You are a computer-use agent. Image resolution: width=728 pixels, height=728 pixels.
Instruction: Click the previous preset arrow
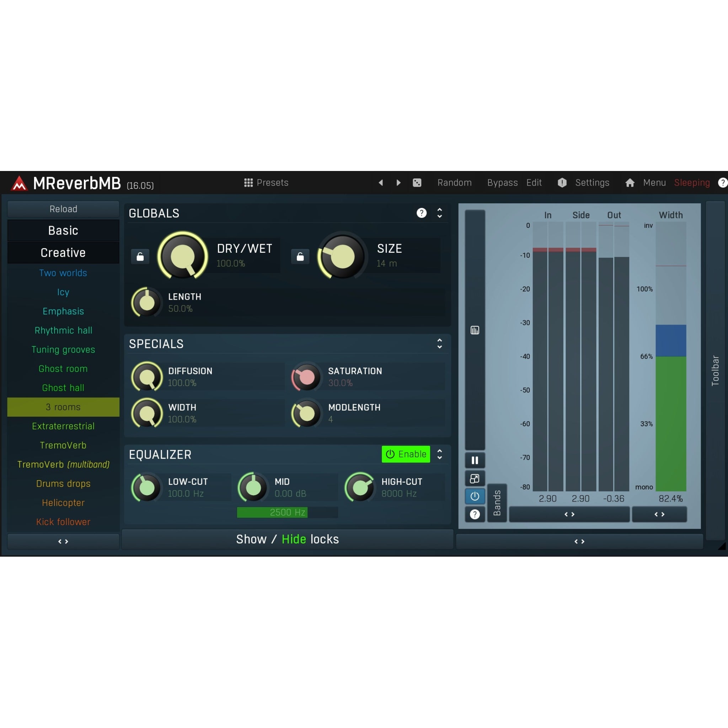pyautogui.click(x=381, y=183)
